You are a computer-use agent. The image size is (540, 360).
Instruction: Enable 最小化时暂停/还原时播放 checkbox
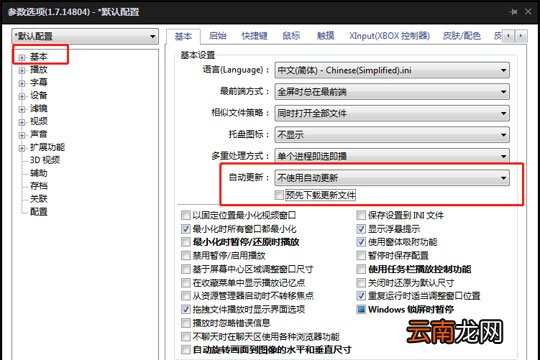click(186, 242)
